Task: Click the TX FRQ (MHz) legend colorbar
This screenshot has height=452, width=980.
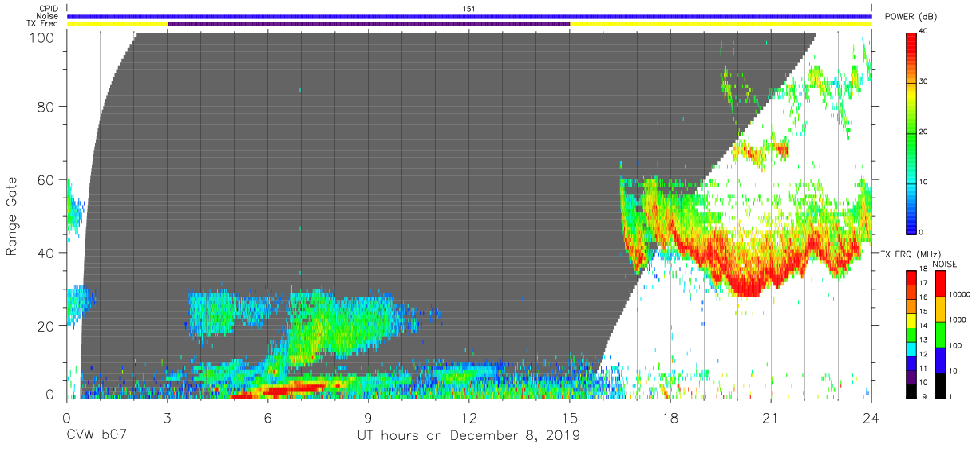Action: pos(911,333)
